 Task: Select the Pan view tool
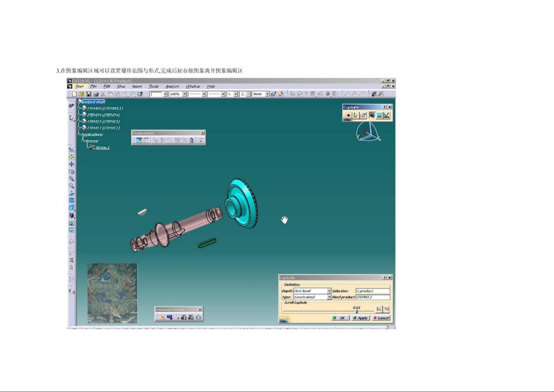[71, 164]
